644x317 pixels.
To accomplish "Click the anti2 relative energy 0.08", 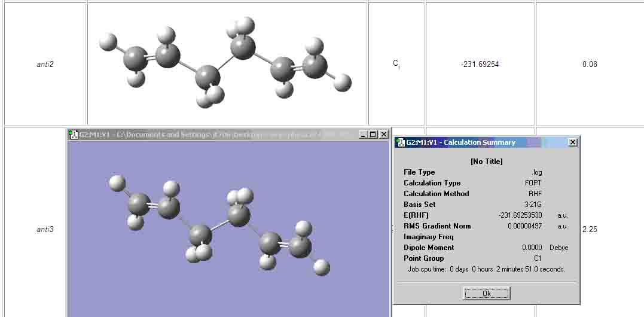I will pos(590,64).
